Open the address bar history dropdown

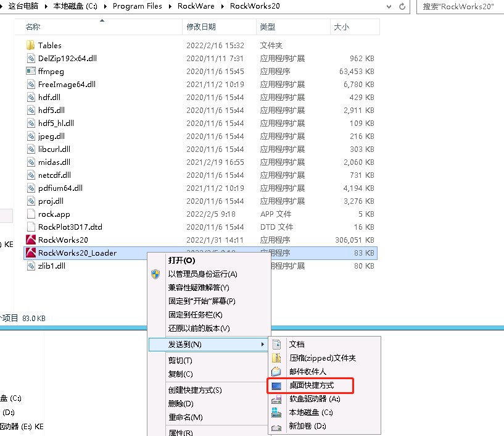pos(389,6)
